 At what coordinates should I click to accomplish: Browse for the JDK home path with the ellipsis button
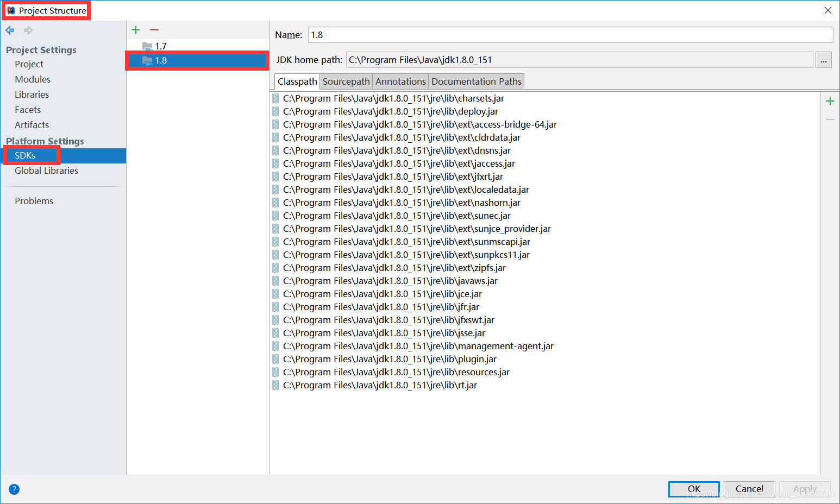point(824,60)
